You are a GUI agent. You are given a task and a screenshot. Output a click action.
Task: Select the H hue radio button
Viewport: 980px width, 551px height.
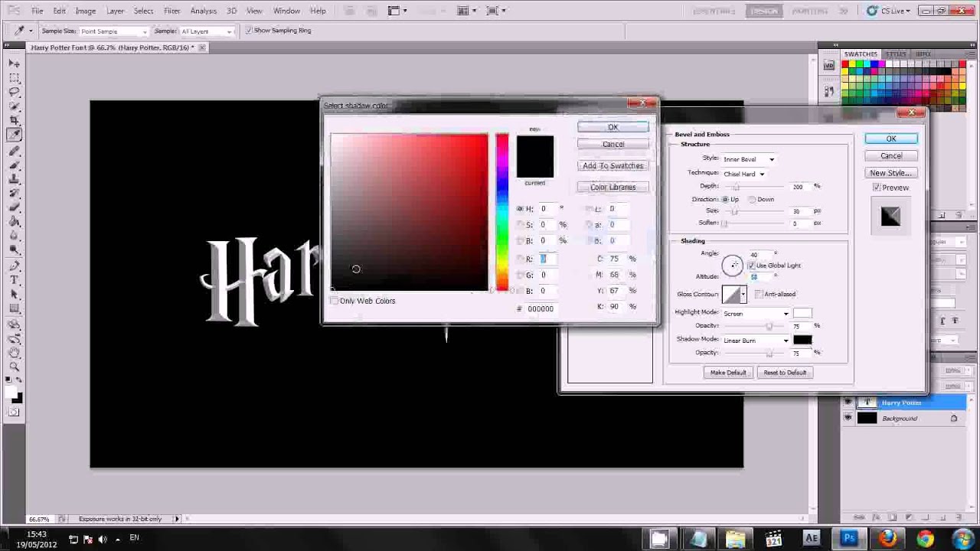point(520,209)
